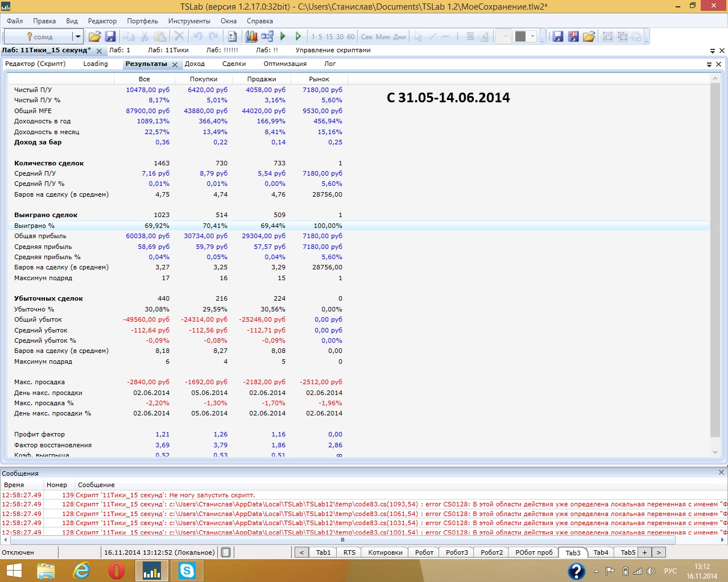Click the red-labeled Save As floppy icon
The image size is (728, 582).
pos(573,36)
